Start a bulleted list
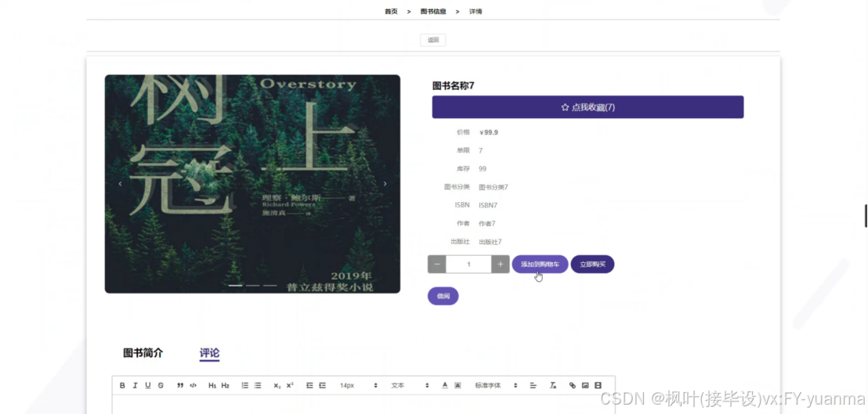Viewport: 868px width, 414px height. [x=258, y=385]
